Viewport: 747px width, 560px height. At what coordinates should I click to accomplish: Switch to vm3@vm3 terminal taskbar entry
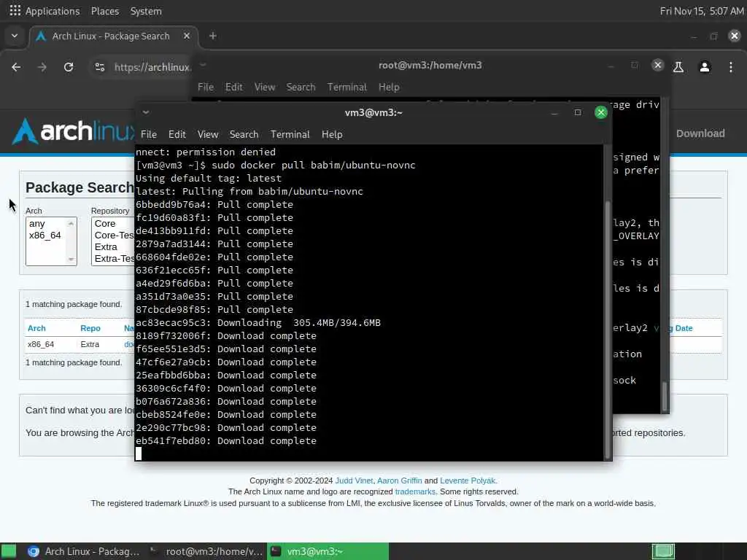pyautogui.click(x=328, y=551)
